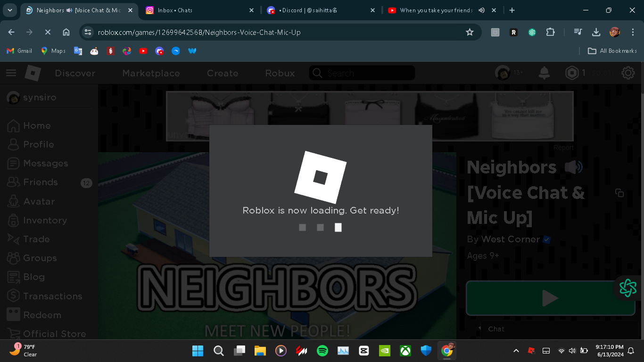This screenshot has width=644, height=362.
Task: Open Robux balance icon in header
Action: (572, 73)
